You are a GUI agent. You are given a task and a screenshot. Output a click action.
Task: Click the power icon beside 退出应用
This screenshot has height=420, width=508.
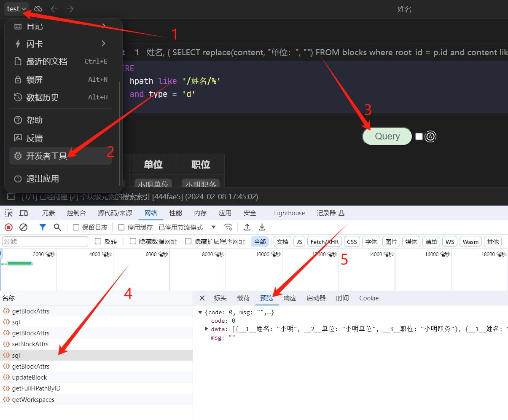(18, 179)
